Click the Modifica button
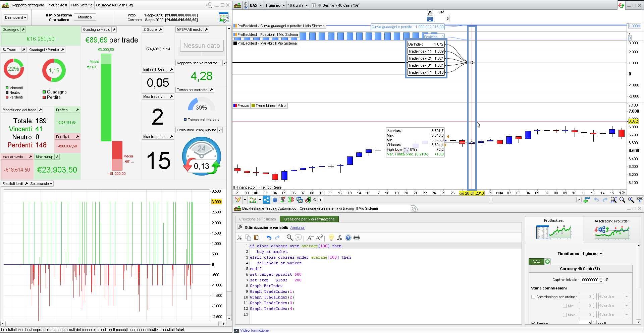 85,17
